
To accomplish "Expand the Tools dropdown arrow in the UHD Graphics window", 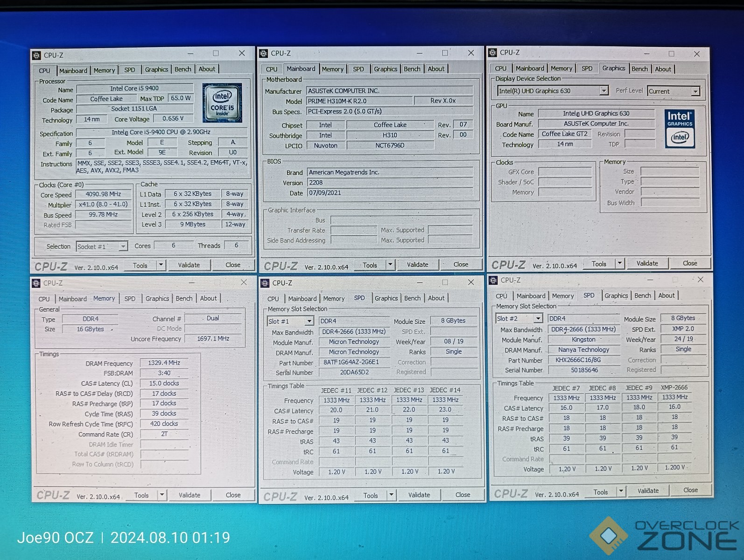I will 619,264.
